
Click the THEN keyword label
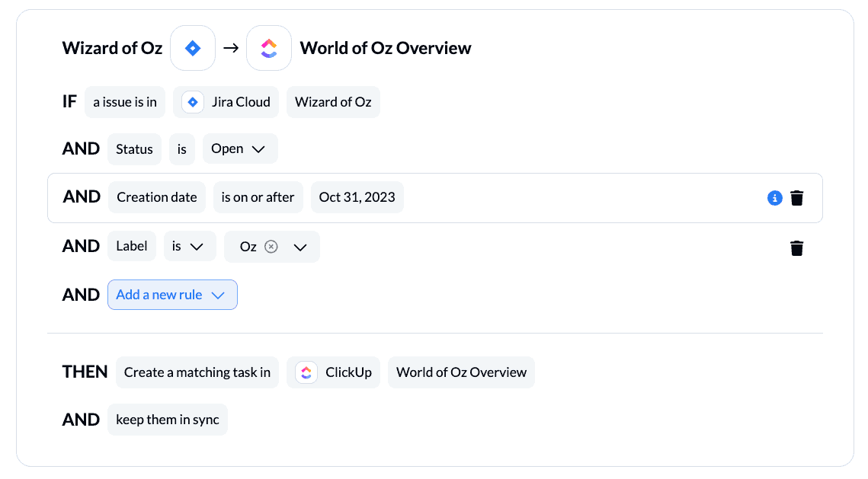[85, 372]
